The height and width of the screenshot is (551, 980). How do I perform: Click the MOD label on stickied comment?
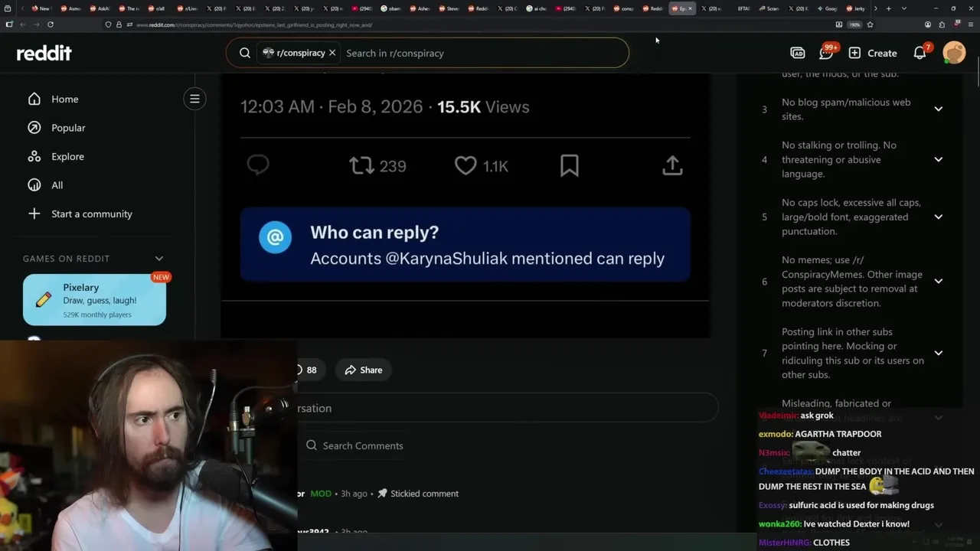321,494
